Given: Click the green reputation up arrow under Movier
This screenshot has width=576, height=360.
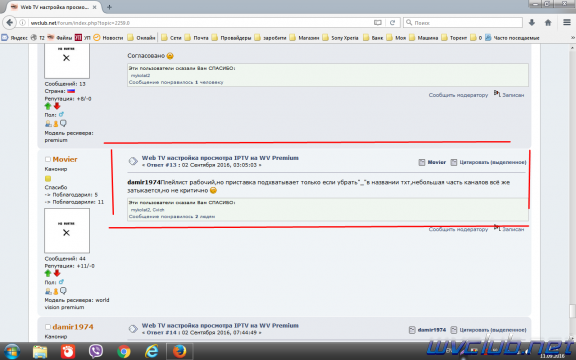Looking at the screenshot, I should (x=48, y=273).
